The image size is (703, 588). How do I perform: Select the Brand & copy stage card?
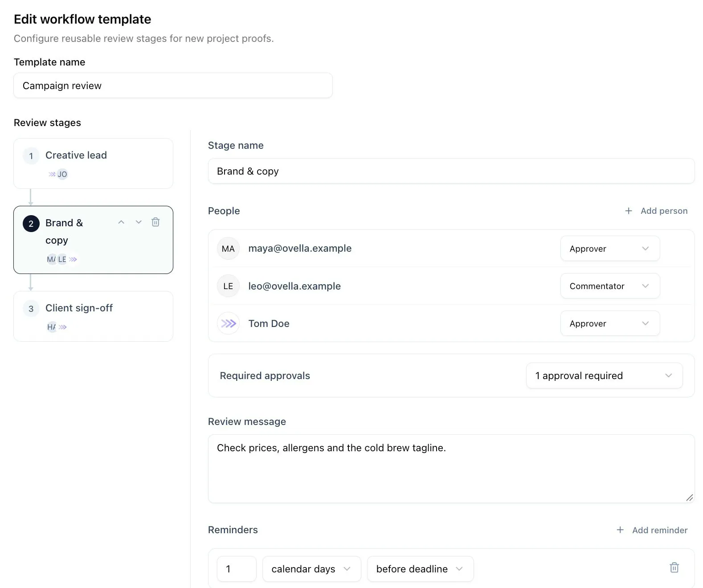coord(93,240)
